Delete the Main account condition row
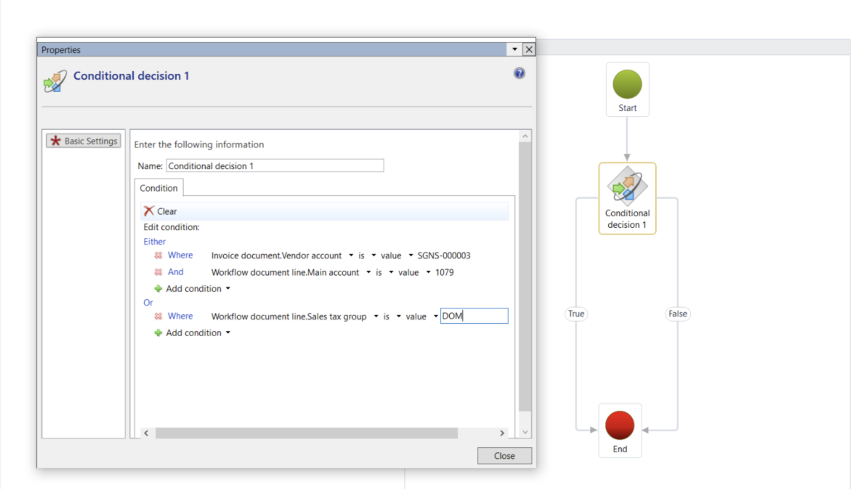 [158, 272]
